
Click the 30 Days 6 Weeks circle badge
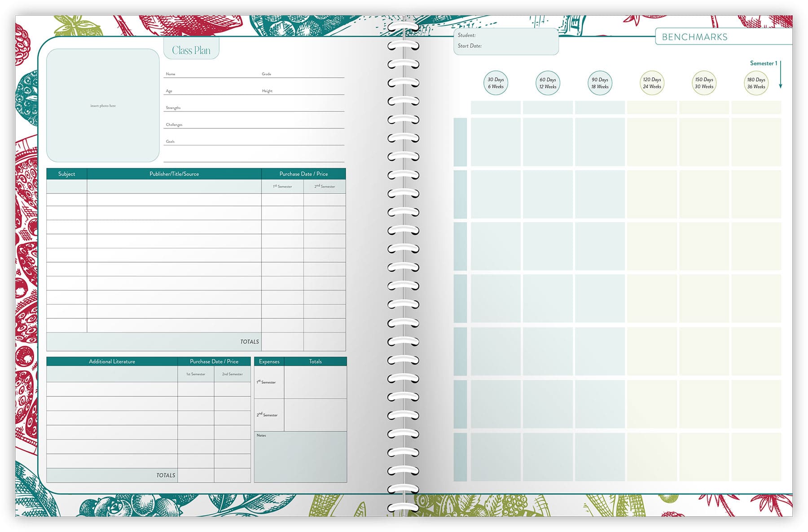coord(496,83)
